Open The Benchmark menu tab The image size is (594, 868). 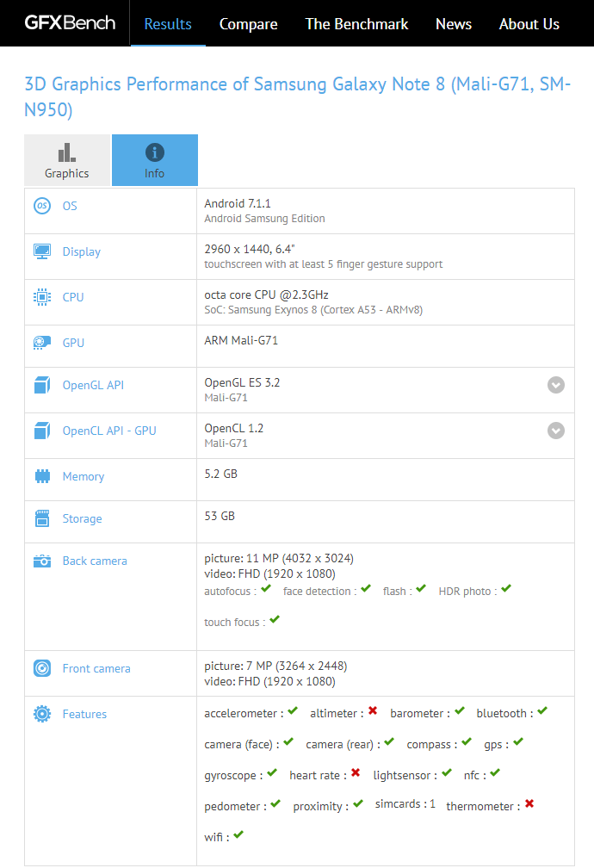pos(356,24)
